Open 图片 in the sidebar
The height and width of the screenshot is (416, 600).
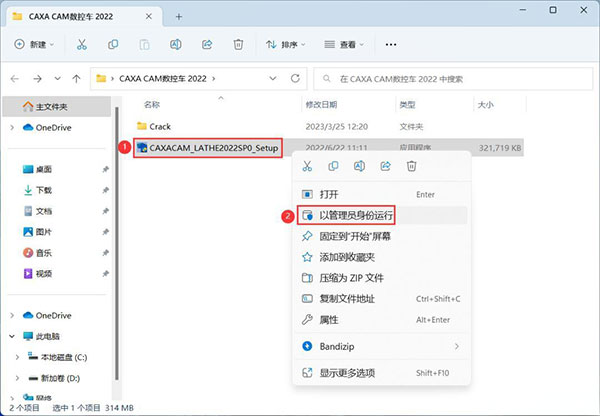[x=44, y=232]
